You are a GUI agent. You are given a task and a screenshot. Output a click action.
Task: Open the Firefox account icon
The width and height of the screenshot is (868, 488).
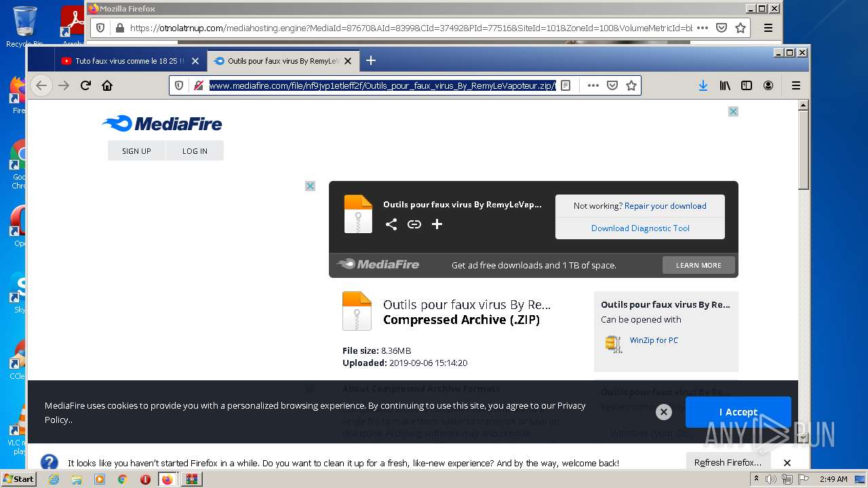coord(768,85)
